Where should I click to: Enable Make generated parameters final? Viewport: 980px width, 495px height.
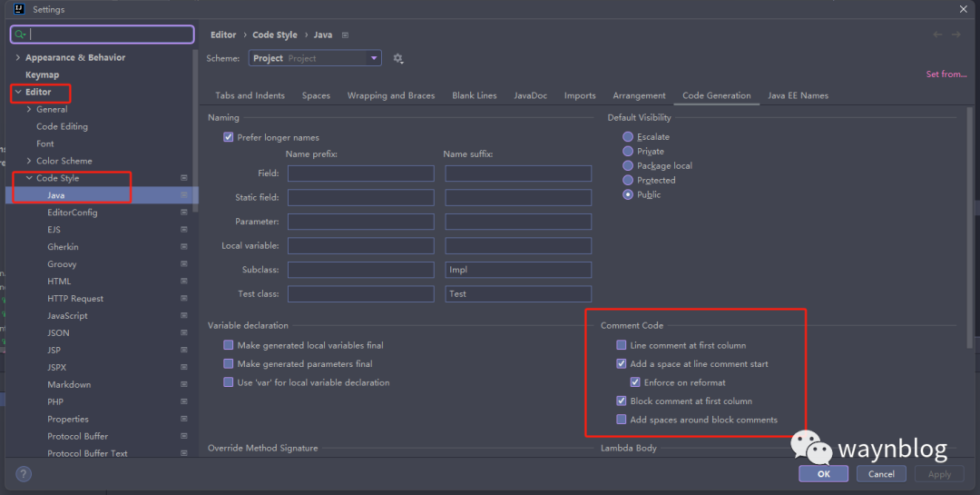tap(228, 363)
